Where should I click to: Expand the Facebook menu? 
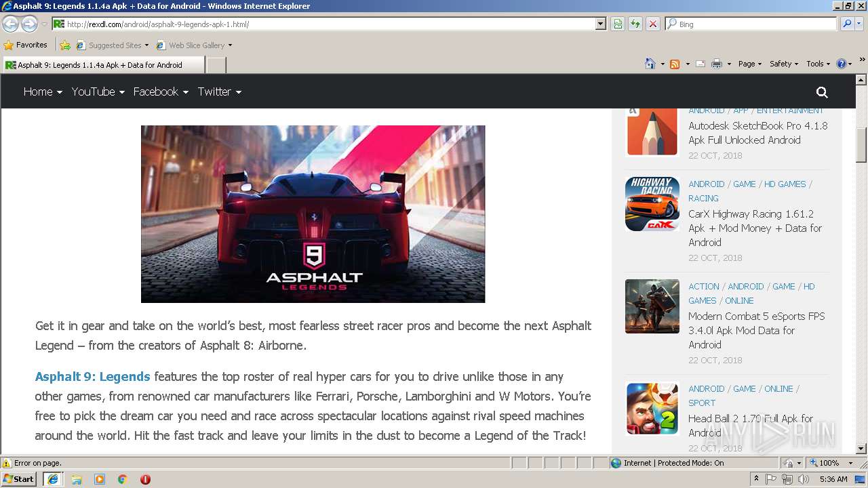pyautogui.click(x=161, y=91)
